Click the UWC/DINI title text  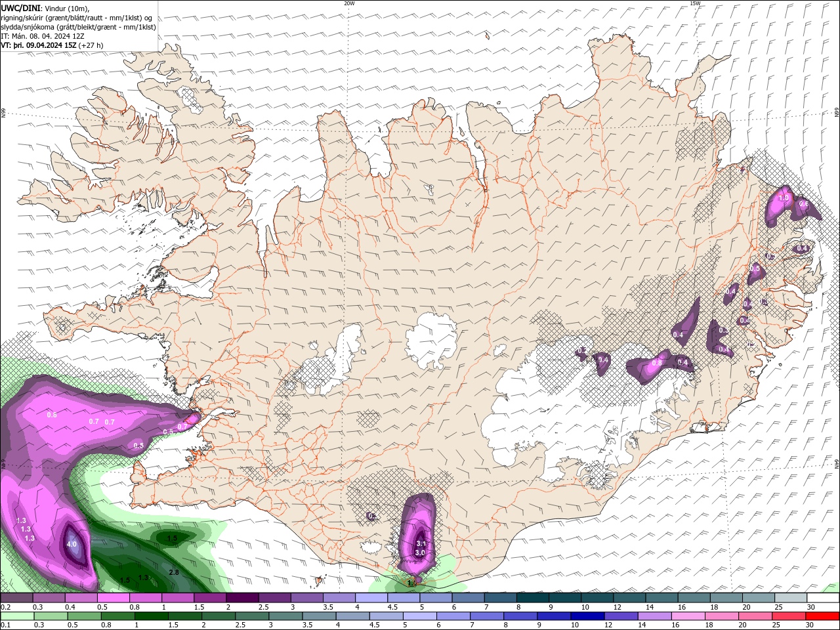tap(20, 8)
